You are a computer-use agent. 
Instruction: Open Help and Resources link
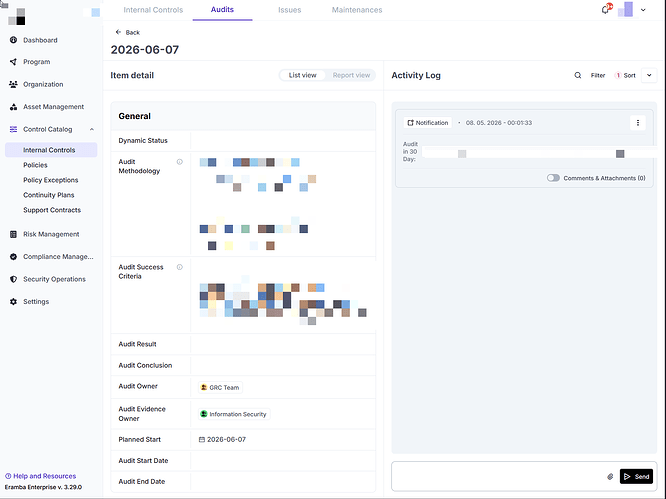(x=40, y=476)
